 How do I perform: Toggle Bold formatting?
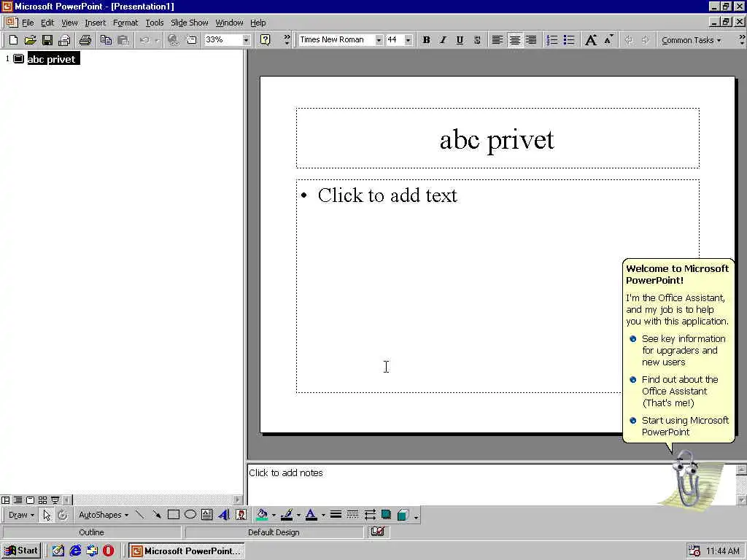(426, 40)
